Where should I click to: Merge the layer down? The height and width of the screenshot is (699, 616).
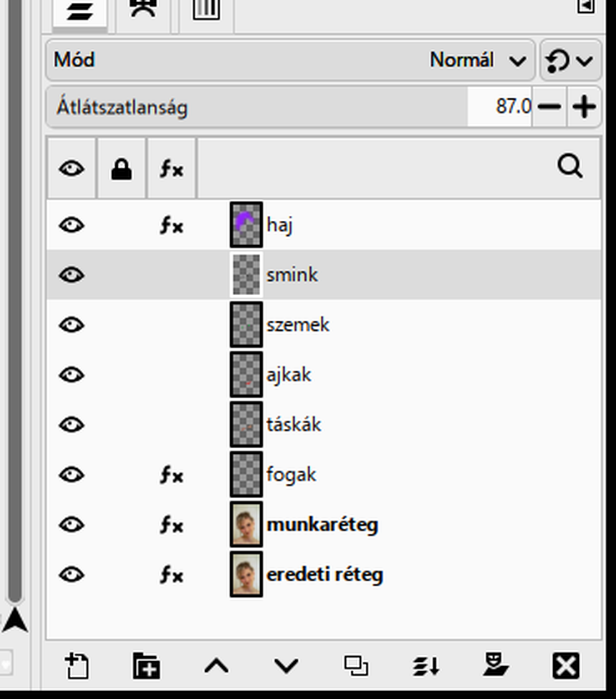click(426, 665)
